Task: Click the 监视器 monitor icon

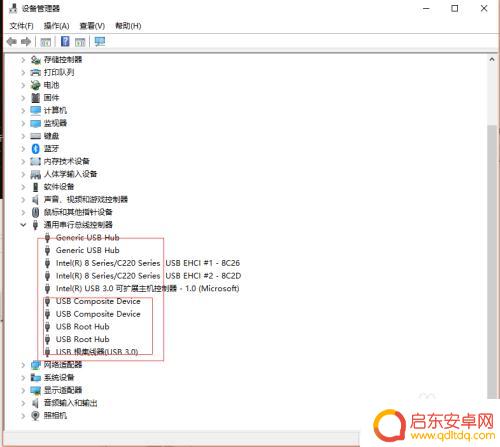Action: tap(36, 123)
